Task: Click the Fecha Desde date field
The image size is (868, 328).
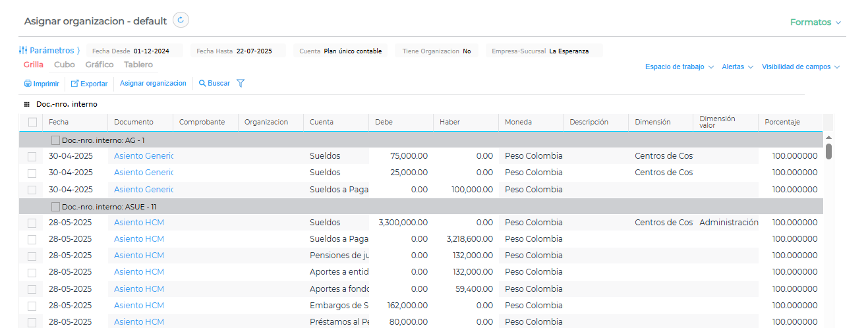Action: [x=151, y=51]
